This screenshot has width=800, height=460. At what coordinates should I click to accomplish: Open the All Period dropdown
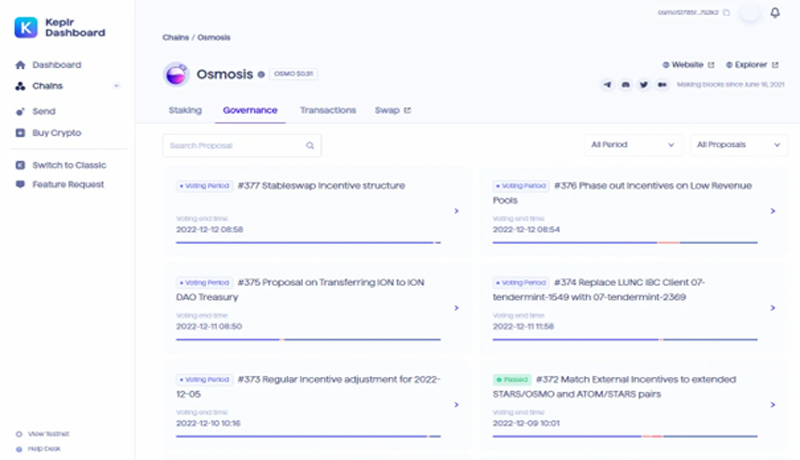(633, 145)
